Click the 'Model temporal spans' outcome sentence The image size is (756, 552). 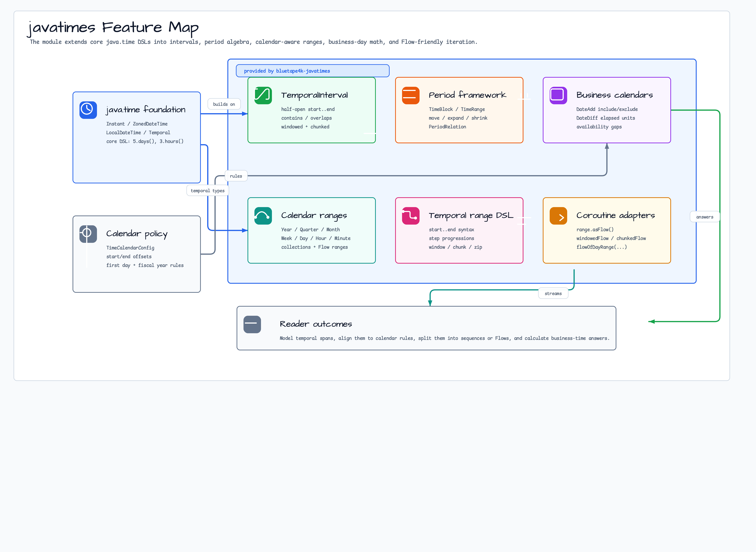click(445, 338)
